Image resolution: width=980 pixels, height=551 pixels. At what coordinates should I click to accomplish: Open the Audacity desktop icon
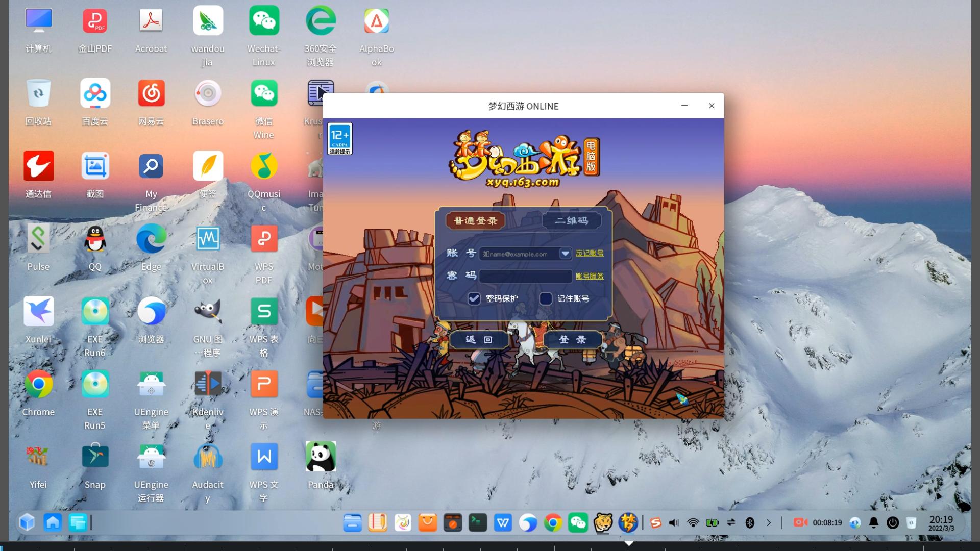pos(207,457)
